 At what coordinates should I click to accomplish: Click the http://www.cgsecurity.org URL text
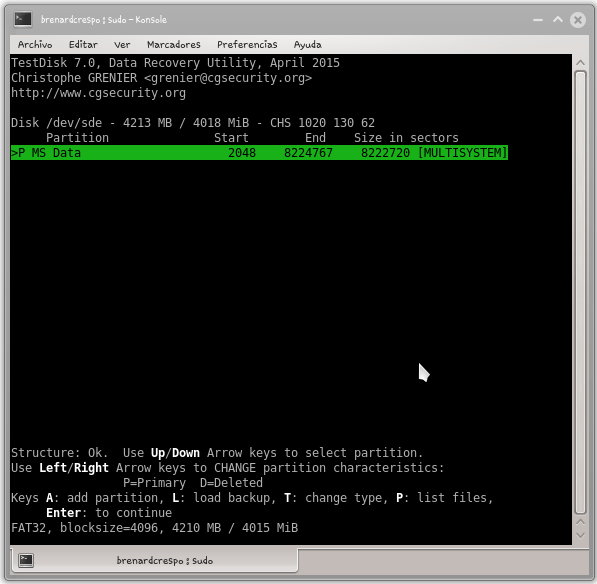[98, 93]
